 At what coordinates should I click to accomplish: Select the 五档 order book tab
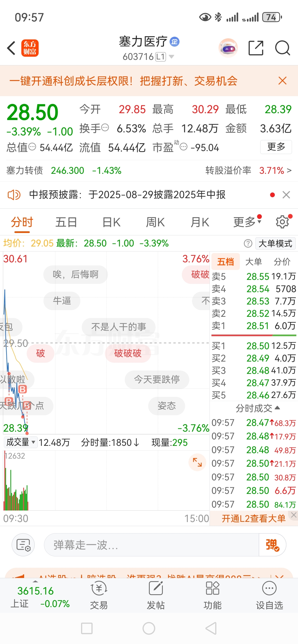coord(226,262)
